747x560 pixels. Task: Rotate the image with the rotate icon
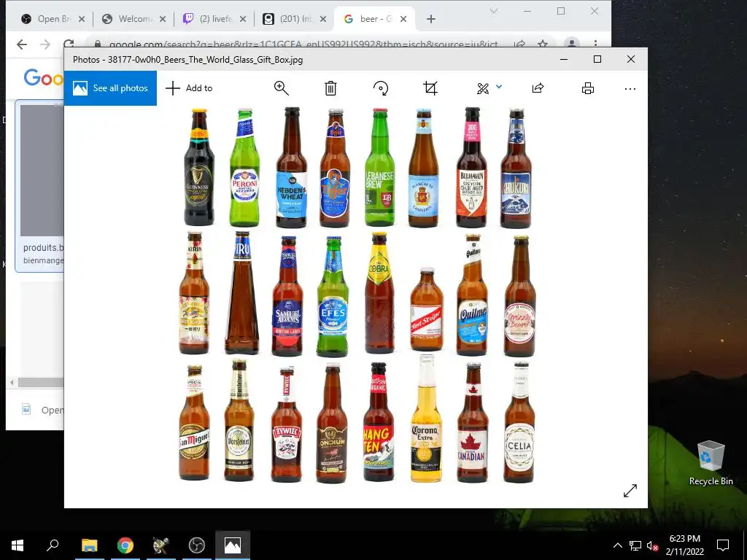(x=380, y=88)
